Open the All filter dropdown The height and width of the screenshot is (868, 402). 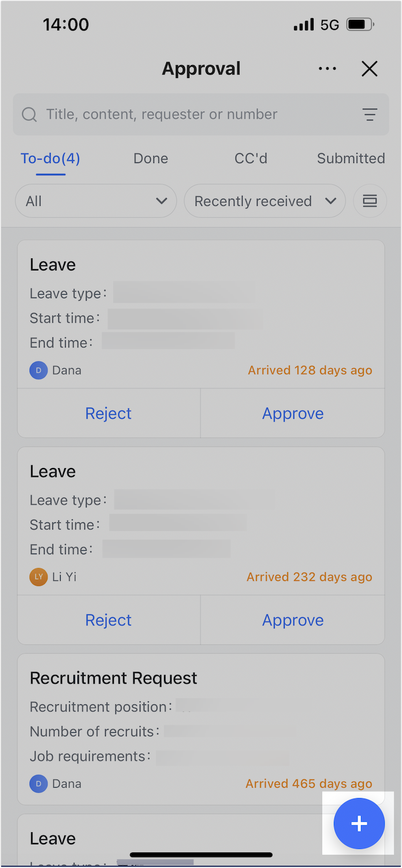click(x=96, y=201)
